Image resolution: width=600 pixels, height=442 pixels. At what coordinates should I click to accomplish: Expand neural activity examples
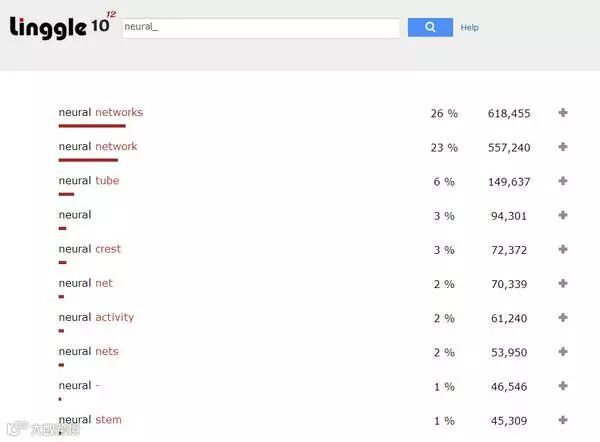point(563,318)
